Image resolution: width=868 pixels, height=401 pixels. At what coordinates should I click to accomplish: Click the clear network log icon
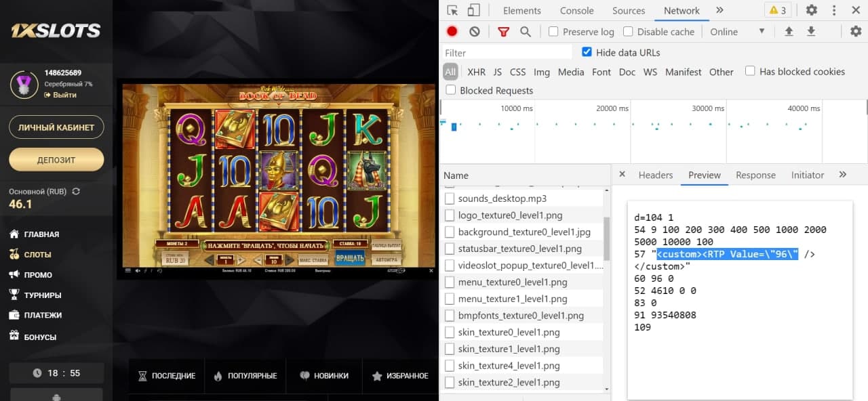pyautogui.click(x=475, y=31)
